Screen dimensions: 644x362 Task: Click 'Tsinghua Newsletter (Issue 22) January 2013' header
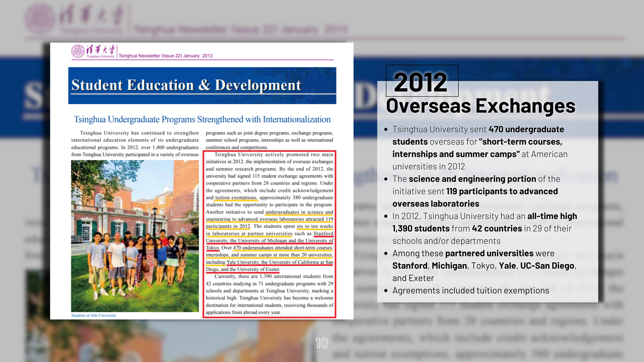tap(166, 56)
